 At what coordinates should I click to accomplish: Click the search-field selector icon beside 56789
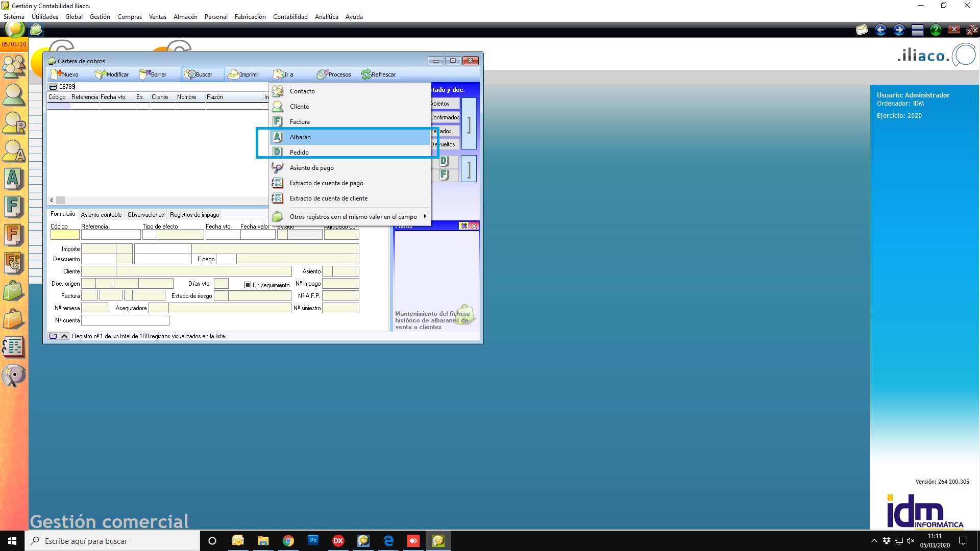(53, 87)
